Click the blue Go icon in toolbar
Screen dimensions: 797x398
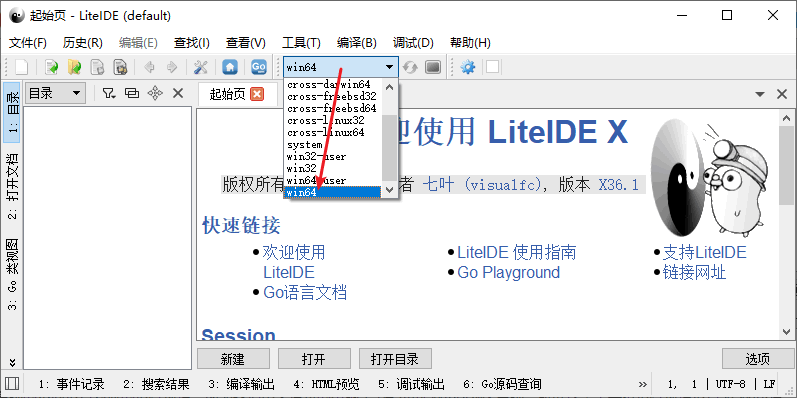(x=259, y=67)
